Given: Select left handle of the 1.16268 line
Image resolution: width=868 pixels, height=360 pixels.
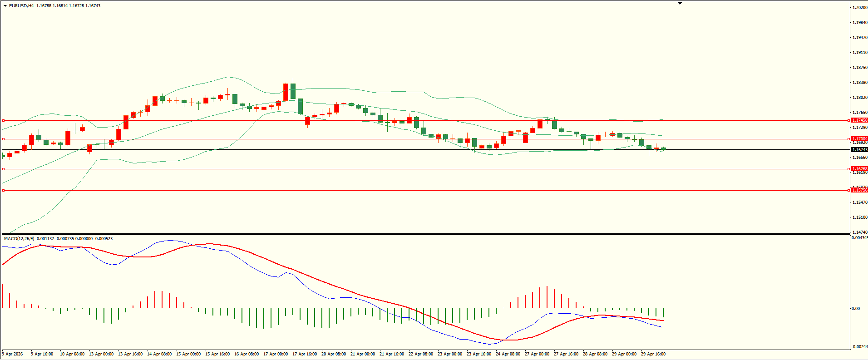Looking at the screenshot, I should pyautogui.click(x=4, y=169).
